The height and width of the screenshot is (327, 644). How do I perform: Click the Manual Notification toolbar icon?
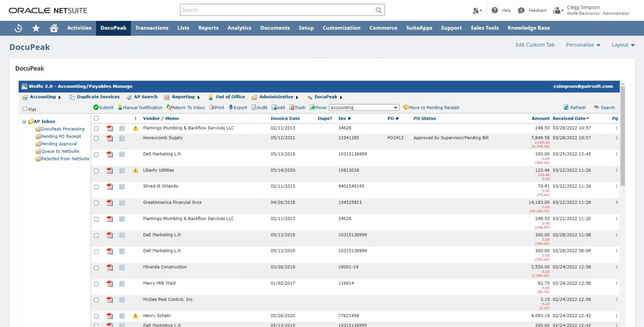point(120,108)
